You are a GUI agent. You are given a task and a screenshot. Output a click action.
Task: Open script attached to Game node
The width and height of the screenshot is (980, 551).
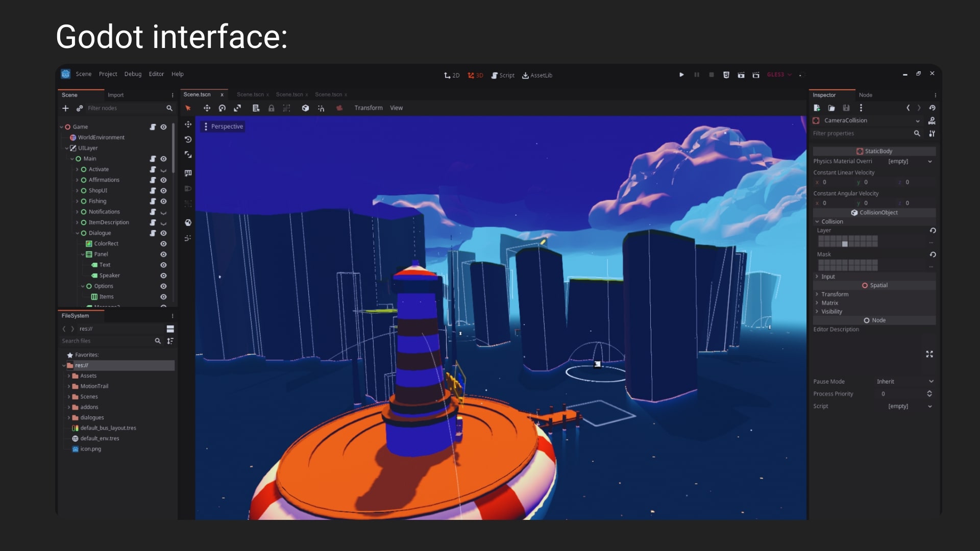pos(153,127)
